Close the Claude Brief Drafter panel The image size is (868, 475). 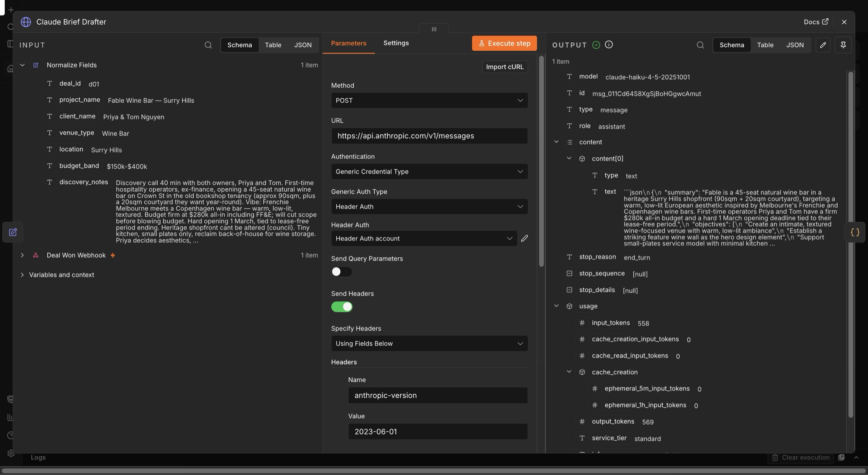(x=844, y=22)
